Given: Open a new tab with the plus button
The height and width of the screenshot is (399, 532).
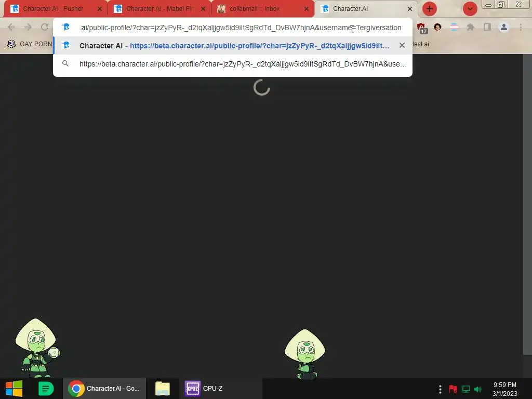Looking at the screenshot, I should click(x=430, y=9).
